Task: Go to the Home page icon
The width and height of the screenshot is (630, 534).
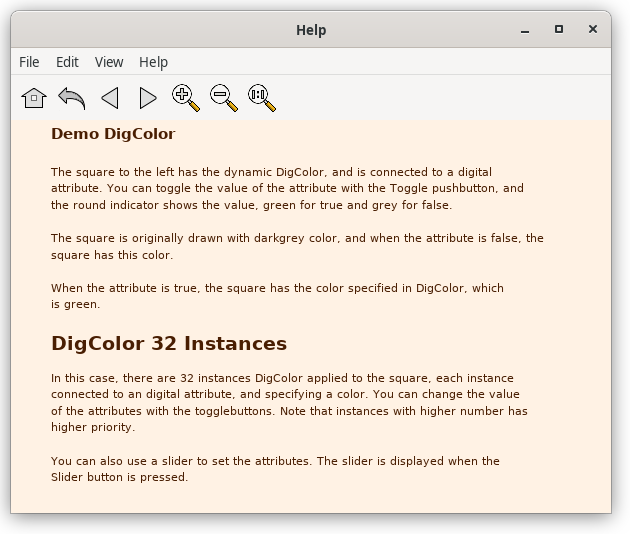Action: tap(34, 98)
